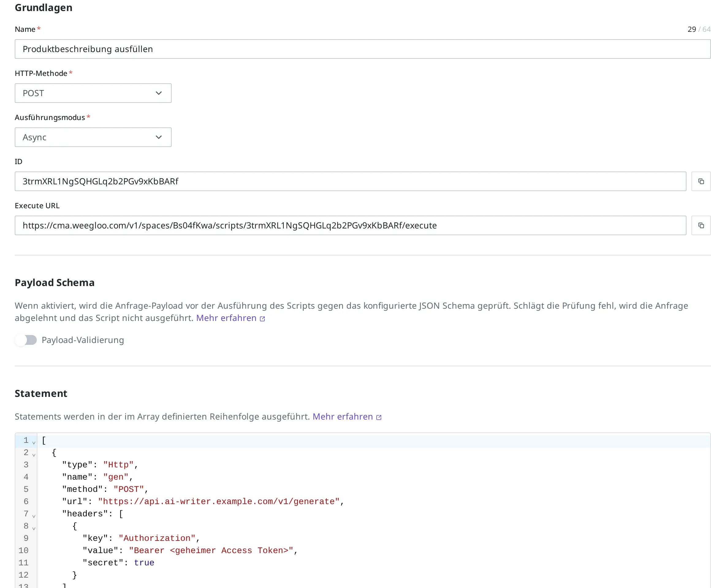Click inside the Execute URL field
This screenshot has width=711, height=588.
point(350,225)
